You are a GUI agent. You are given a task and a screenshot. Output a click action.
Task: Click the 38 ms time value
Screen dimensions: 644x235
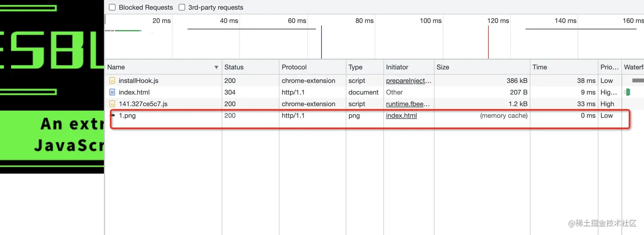click(x=586, y=80)
